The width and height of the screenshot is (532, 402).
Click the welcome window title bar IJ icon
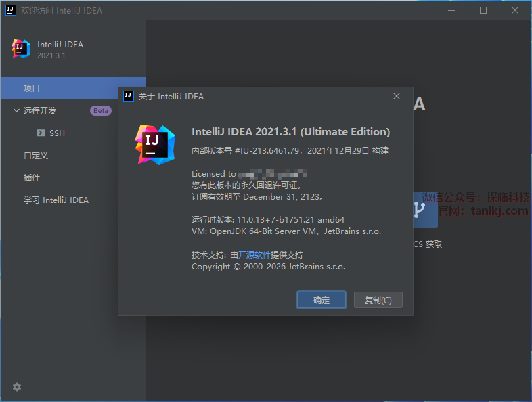pos(11,10)
